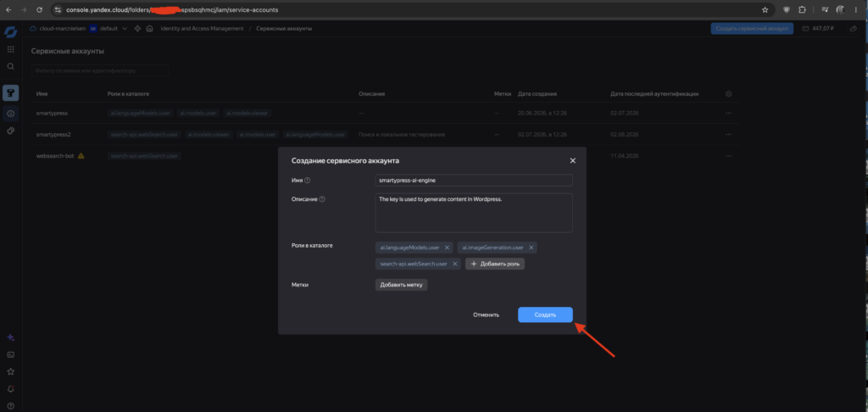
Task: Open the browser extensions puzzle icon
Action: click(802, 10)
